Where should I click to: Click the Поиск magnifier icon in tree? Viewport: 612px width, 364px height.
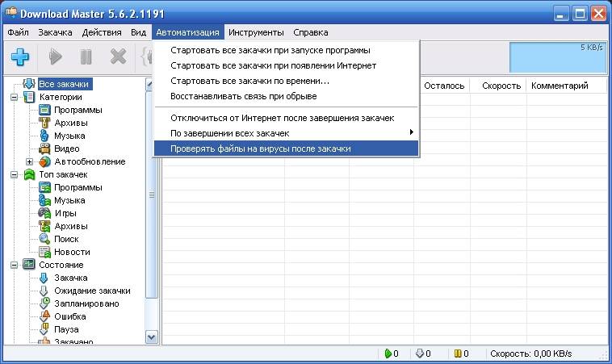tap(44, 239)
